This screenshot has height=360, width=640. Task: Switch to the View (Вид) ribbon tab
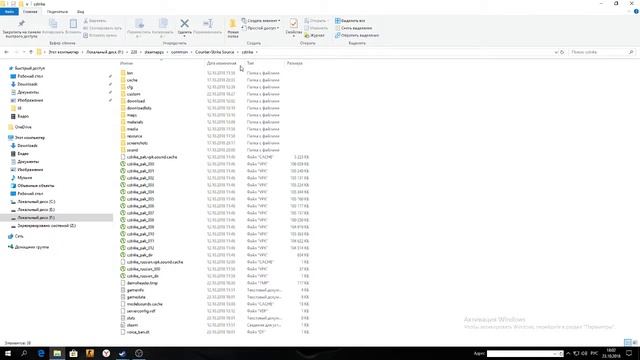(x=80, y=12)
